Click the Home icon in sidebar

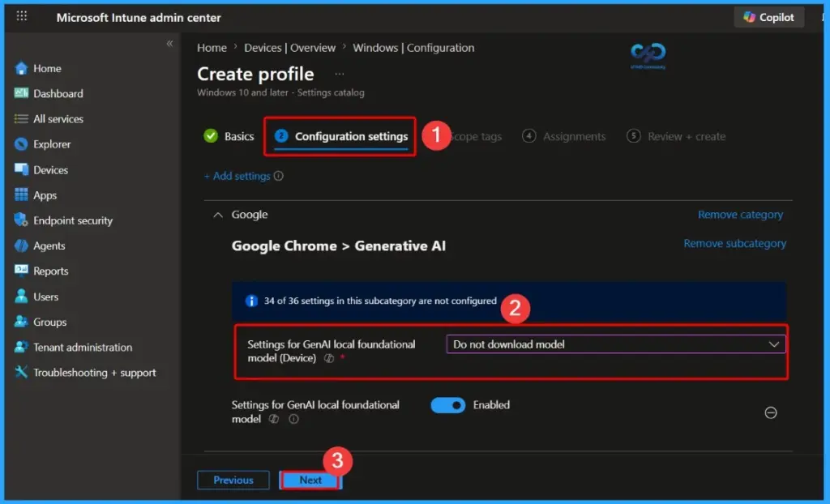click(x=21, y=68)
